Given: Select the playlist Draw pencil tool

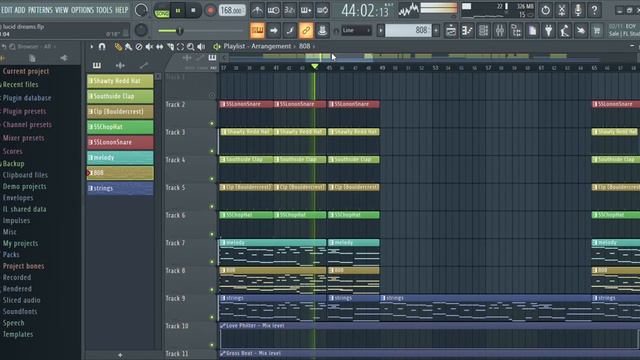Looking at the screenshot, I should click(118, 47).
